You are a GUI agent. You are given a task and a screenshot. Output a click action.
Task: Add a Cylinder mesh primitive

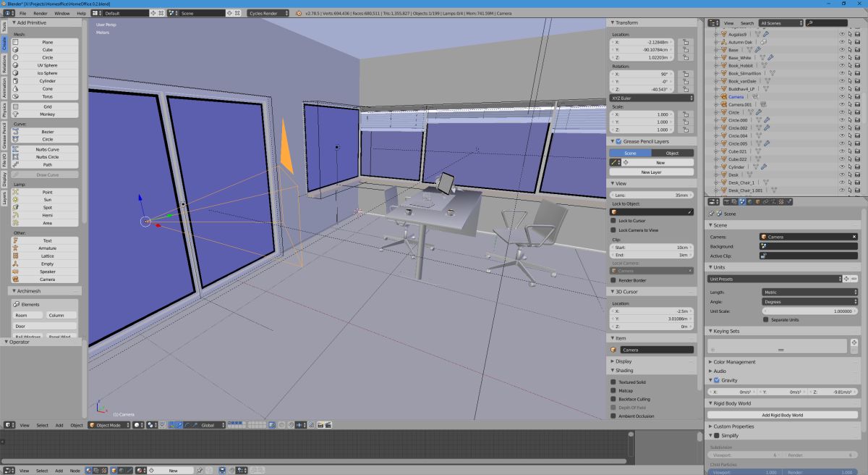[45, 81]
